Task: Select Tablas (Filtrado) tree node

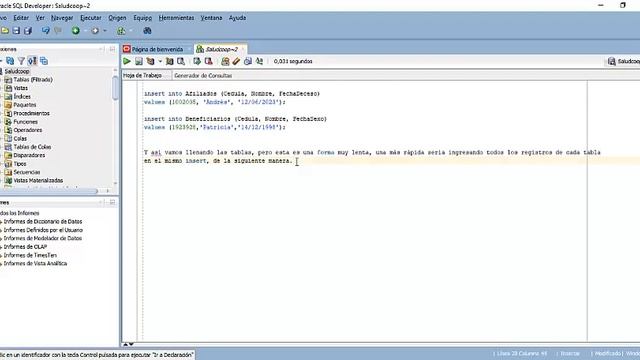Action: (33, 80)
